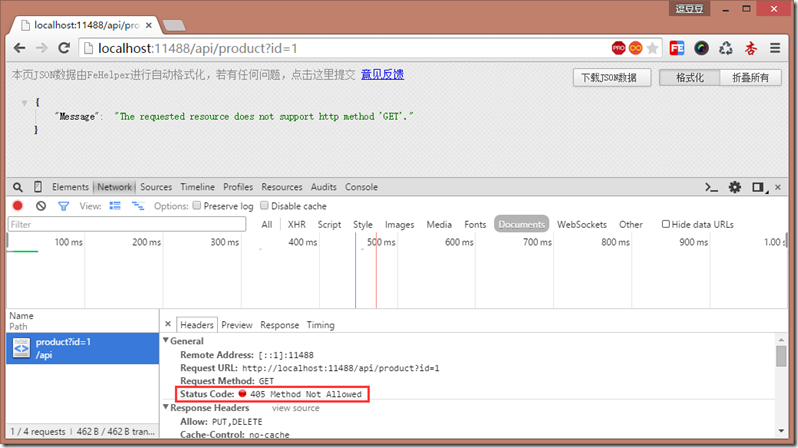Click the 下载JSON数据 button
Image resolution: width=798 pixels, height=448 pixels.
(x=612, y=77)
